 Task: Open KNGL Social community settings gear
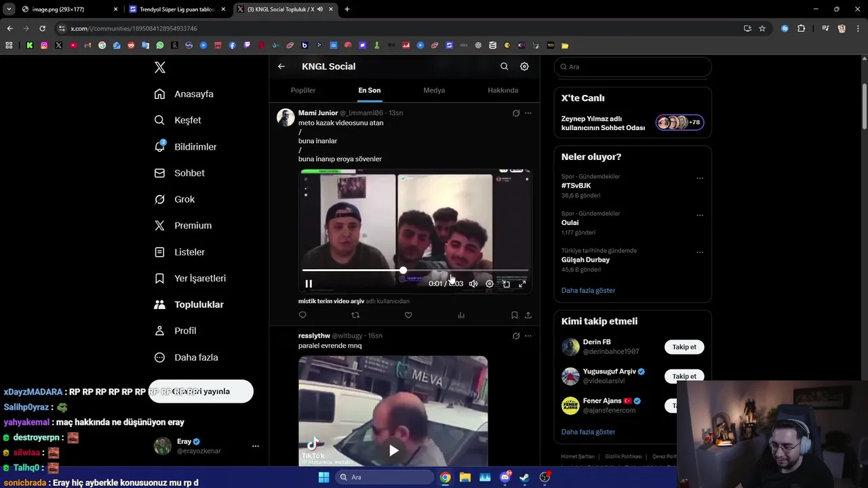(524, 66)
